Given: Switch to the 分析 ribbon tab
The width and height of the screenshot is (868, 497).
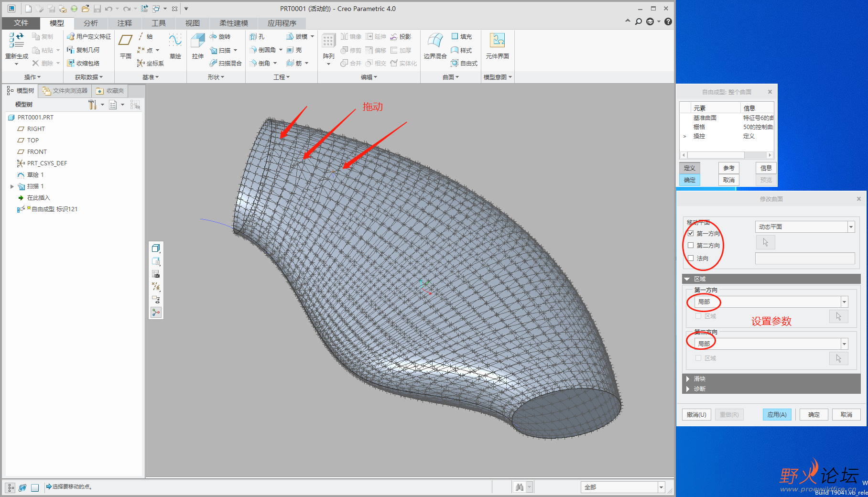Looking at the screenshot, I should [x=90, y=23].
